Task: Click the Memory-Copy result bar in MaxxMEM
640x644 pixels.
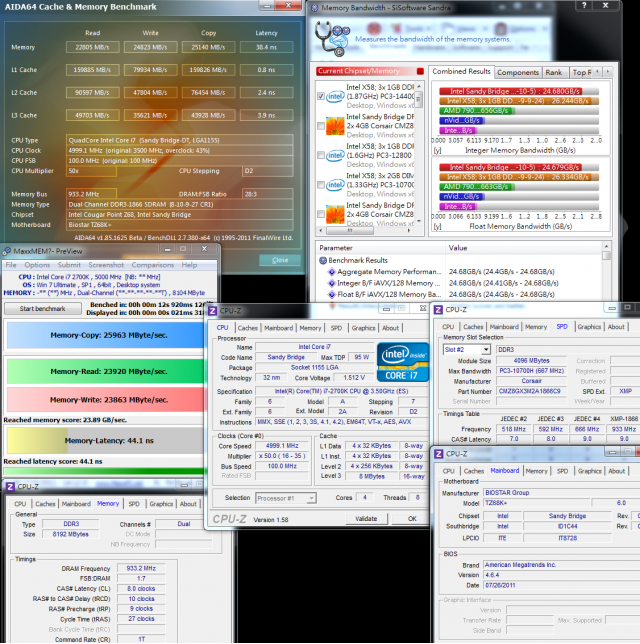Action: click(105, 335)
